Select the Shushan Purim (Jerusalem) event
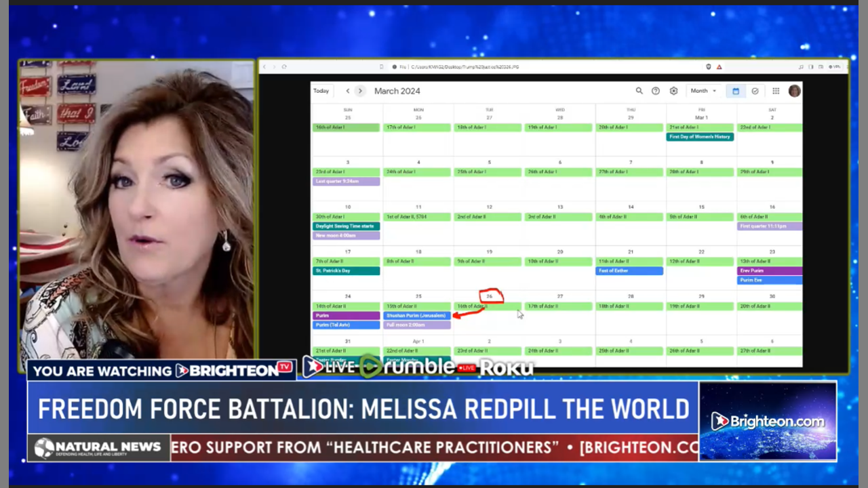Image resolution: width=868 pixels, height=488 pixels. click(x=417, y=316)
